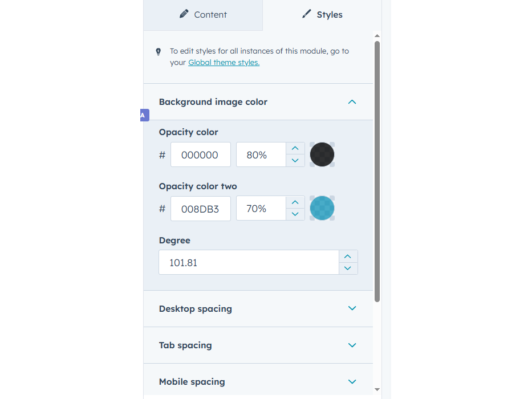Click the Opacity color hex input field

coord(200,154)
